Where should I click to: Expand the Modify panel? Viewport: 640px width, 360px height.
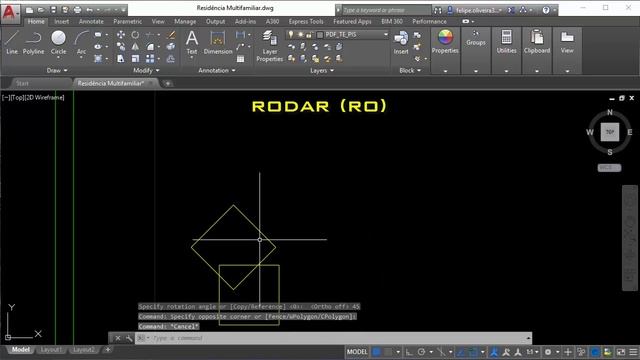coord(146,70)
